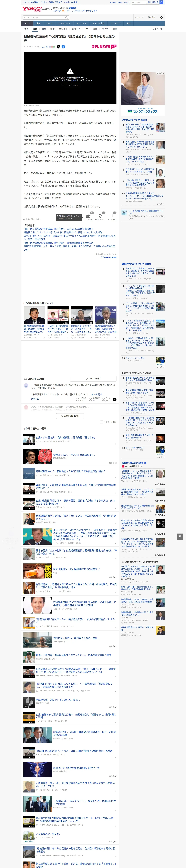Close the Zenn Fintechs ad banner
This screenshot has height=868, width=186.
[164, 73]
